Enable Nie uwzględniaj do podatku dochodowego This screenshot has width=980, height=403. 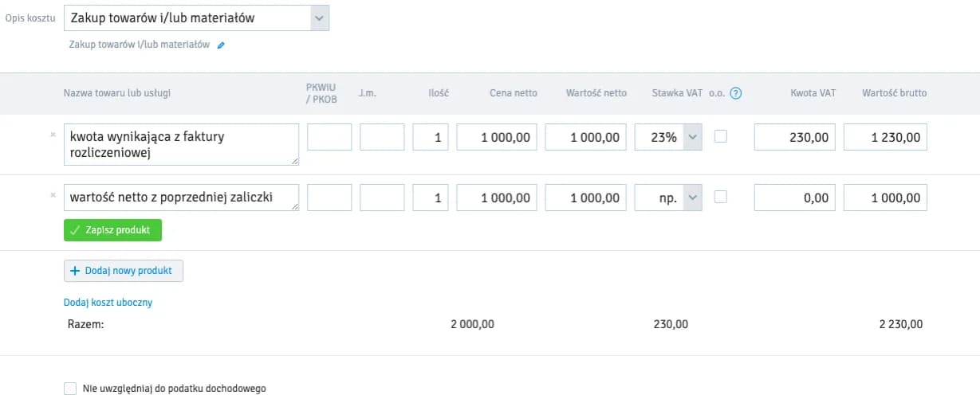tap(70, 389)
